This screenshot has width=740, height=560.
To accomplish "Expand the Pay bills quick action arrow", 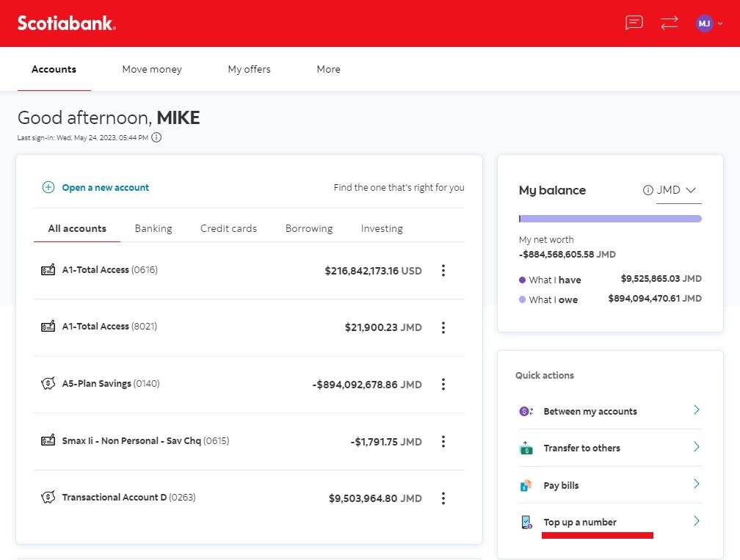I will pos(697,484).
